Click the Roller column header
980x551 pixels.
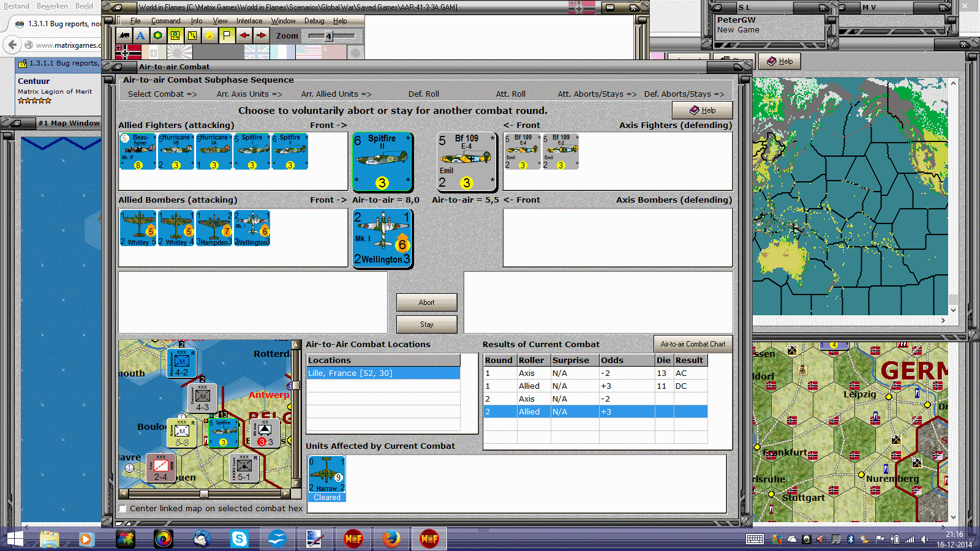[x=533, y=360]
